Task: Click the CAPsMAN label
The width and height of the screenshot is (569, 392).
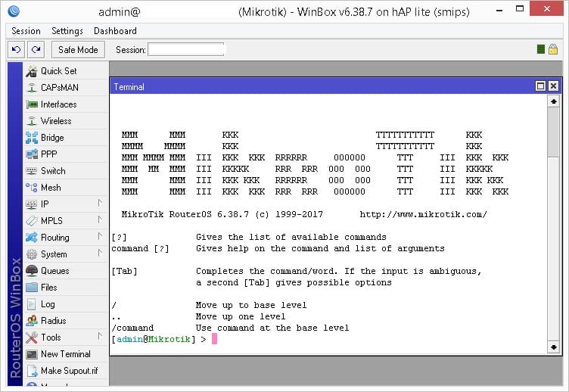Action: click(x=60, y=88)
